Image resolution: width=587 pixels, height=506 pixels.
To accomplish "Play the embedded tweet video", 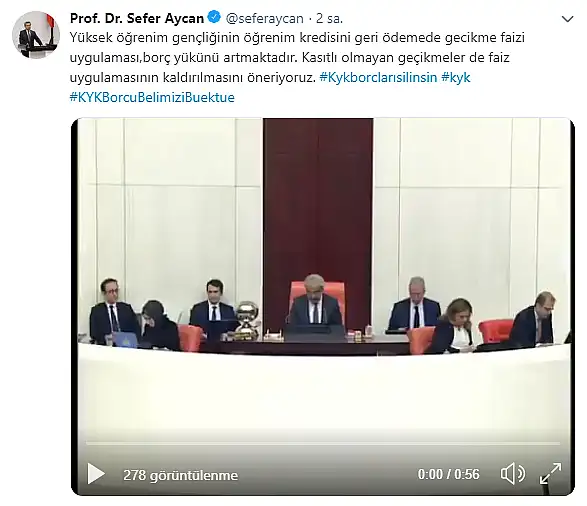I will (x=96, y=474).
